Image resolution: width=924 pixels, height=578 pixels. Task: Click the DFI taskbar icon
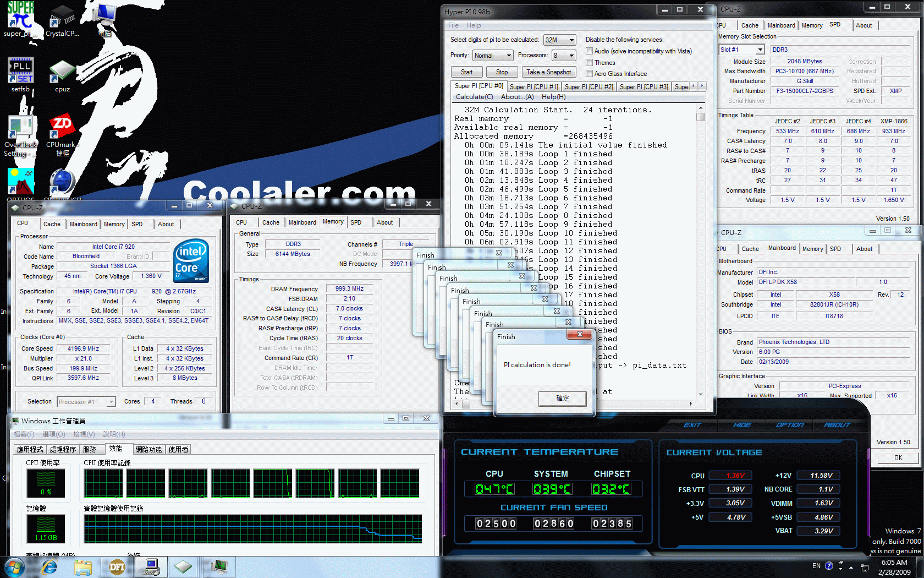tap(117, 567)
